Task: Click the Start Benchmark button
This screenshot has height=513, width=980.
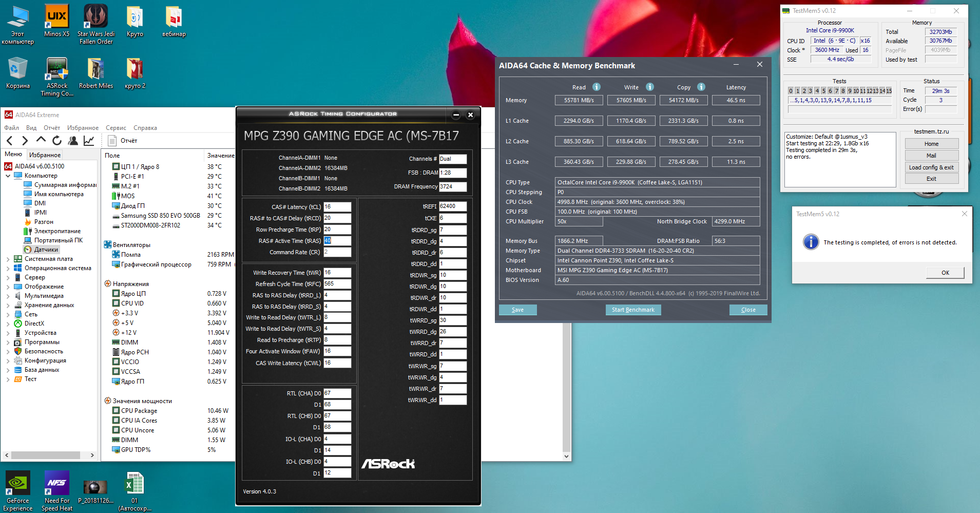Action: point(633,310)
